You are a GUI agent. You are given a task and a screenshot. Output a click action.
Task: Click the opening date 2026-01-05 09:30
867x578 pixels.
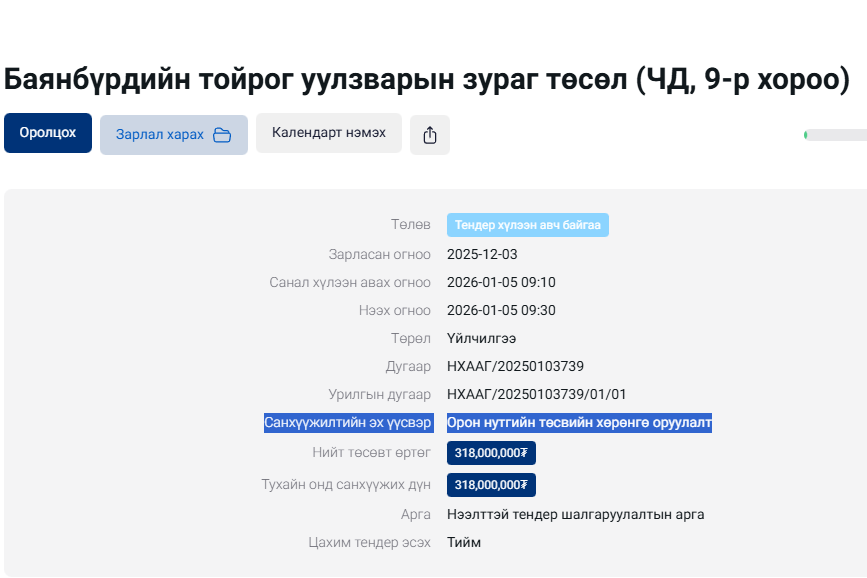click(501, 310)
